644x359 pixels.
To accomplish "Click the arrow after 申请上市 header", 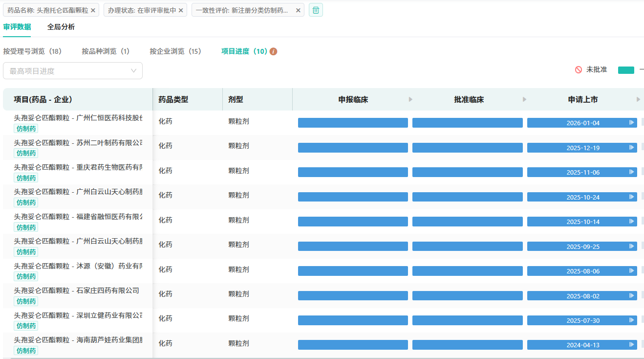I will [638, 99].
